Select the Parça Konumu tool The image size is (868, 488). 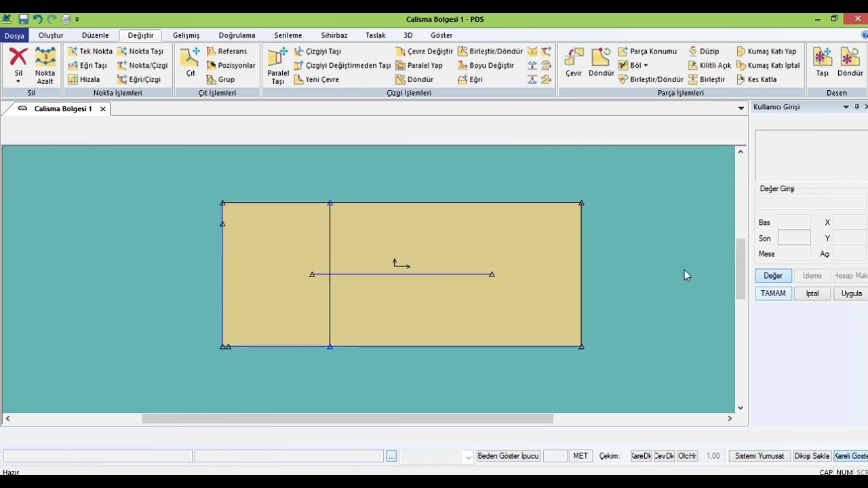tap(648, 52)
